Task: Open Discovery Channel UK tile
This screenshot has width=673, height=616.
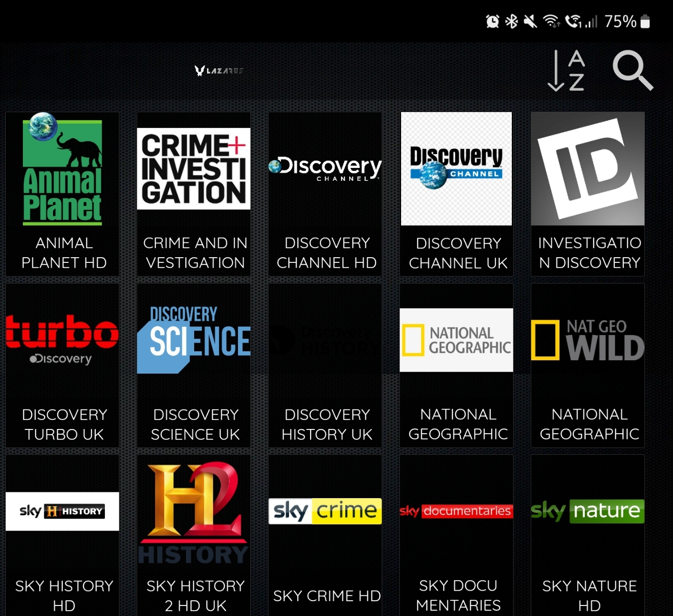Action: (456, 194)
